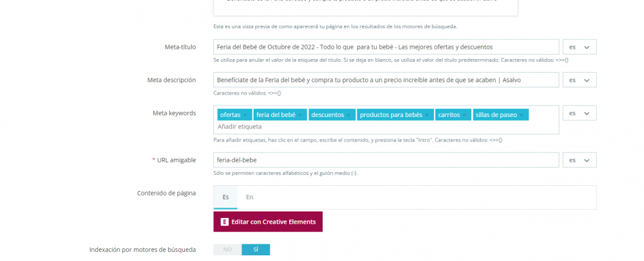Image resolution: width=644 pixels, height=261 pixels.
Task: Click into the Meta-título input field
Action: point(386,47)
